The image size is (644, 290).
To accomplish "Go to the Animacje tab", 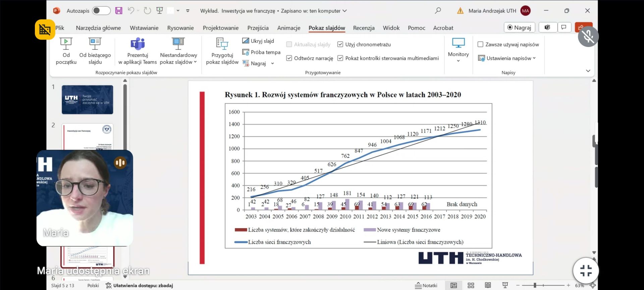I will (x=288, y=28).
